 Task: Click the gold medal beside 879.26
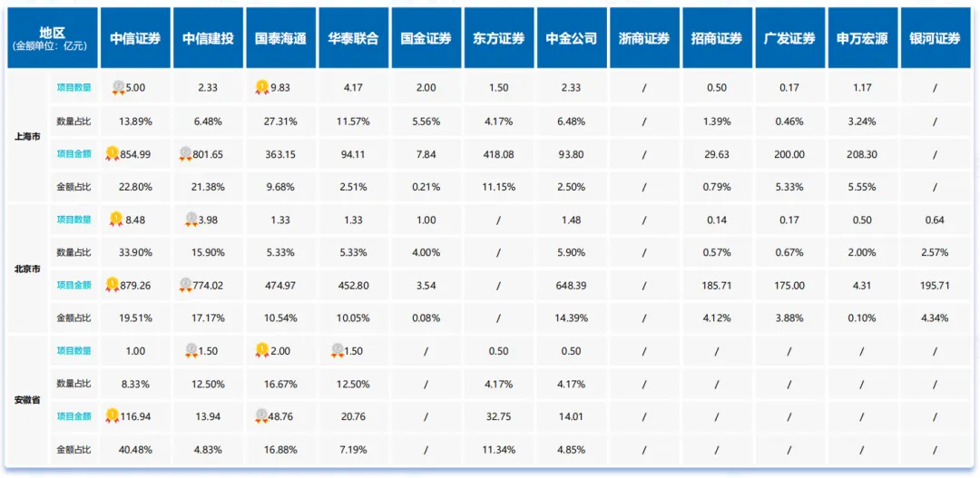click(x=112, y=285)
